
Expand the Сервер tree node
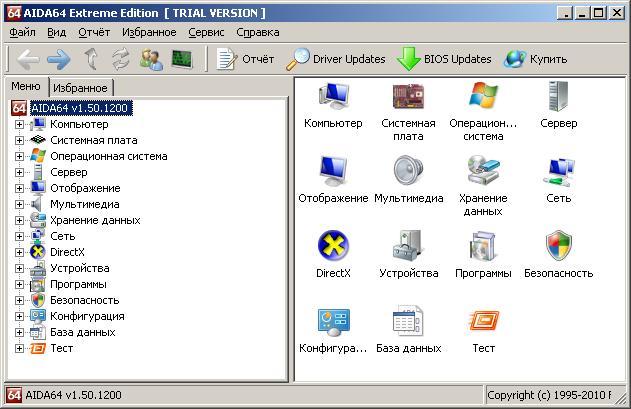[x=19, y=172]
